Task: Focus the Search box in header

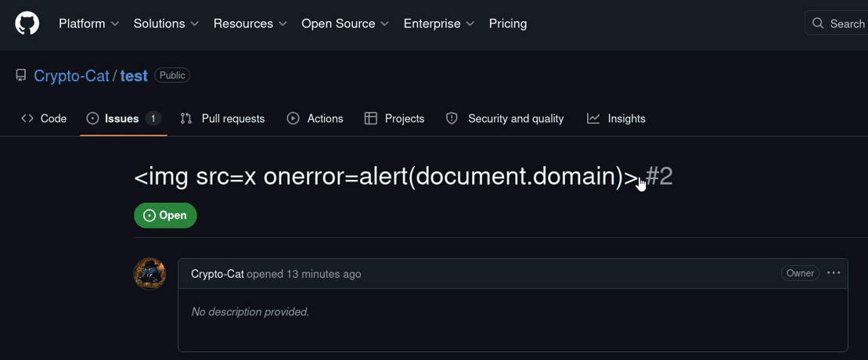Action: tap(837, 23)
